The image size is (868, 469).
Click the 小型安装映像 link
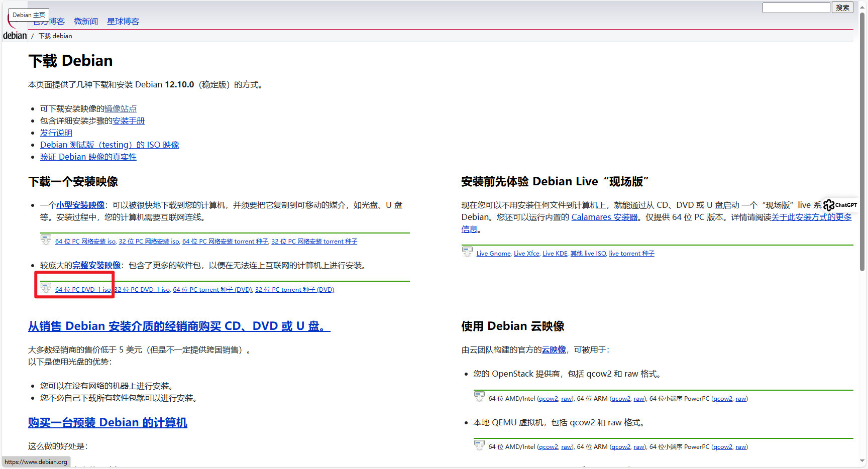[80, 205]
